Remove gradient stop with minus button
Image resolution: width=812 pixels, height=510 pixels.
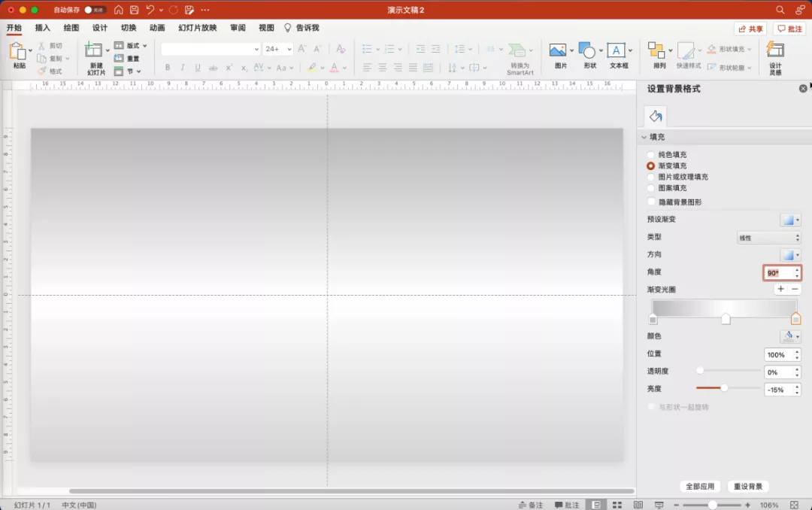tap(795, 289)
